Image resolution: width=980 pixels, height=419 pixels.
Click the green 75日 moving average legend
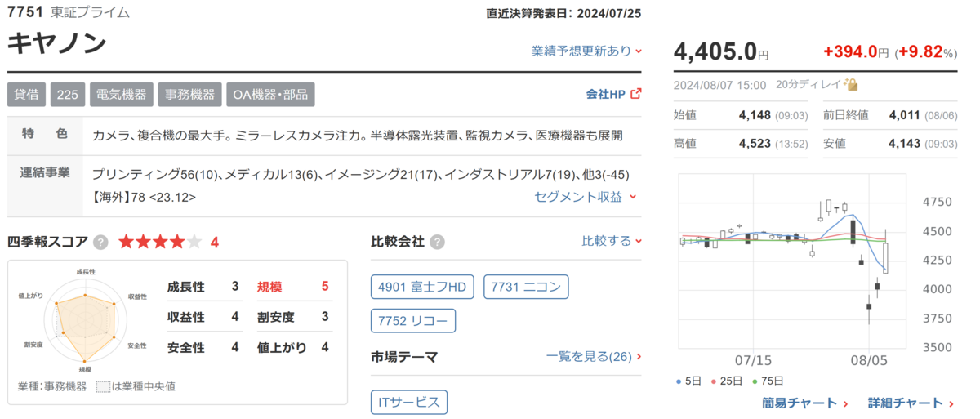coord(768,381)
